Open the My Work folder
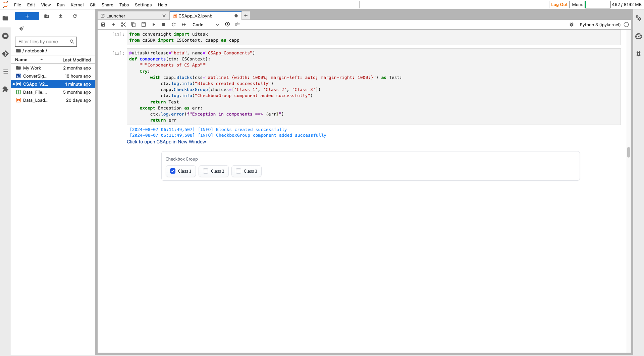Viewport: 644px width, 356px height. (x=53, y=68)
